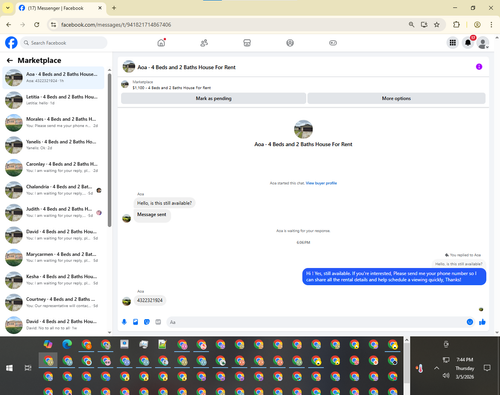
Task: Open the Courtney conversation
Action: point(53,302)
